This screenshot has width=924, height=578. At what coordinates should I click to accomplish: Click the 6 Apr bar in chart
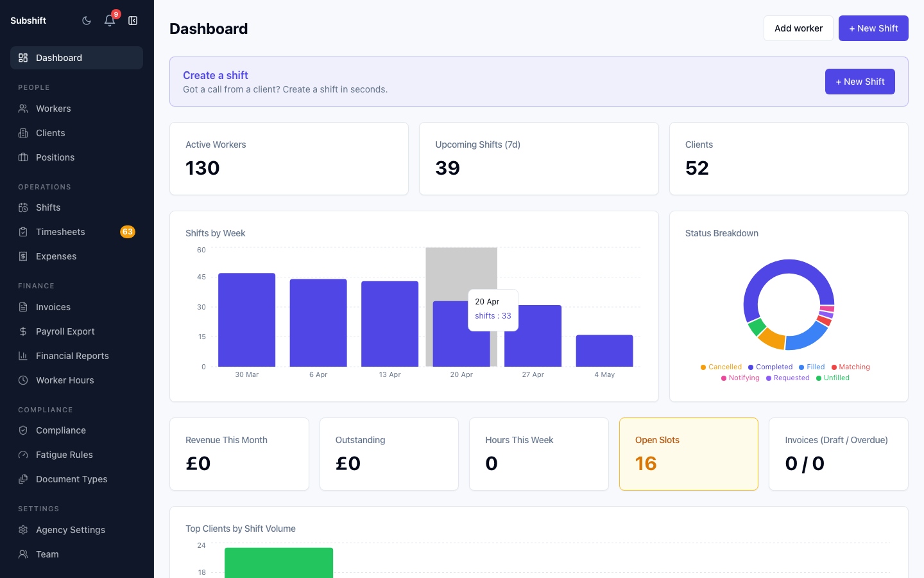318,323
